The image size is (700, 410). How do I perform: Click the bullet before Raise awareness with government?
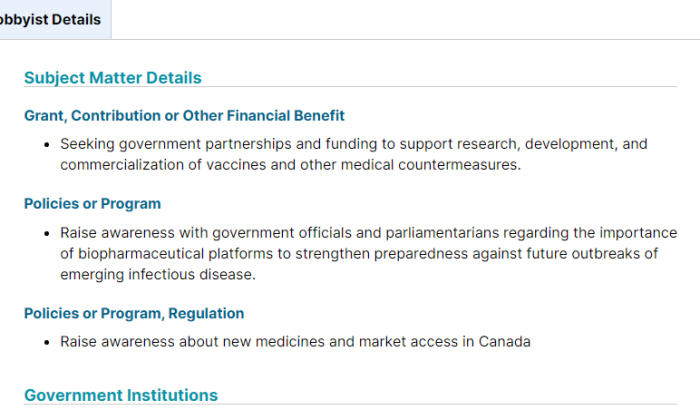coord(47,234)
